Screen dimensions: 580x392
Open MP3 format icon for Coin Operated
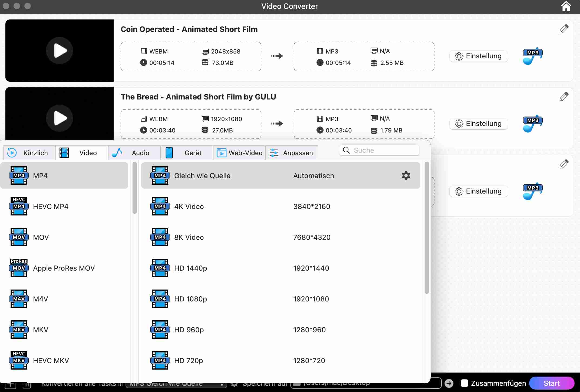(x=532, y=56)
